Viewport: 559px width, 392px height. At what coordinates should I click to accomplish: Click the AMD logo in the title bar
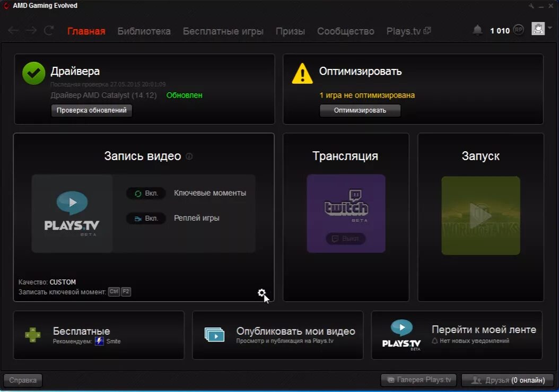coord(6,6)
